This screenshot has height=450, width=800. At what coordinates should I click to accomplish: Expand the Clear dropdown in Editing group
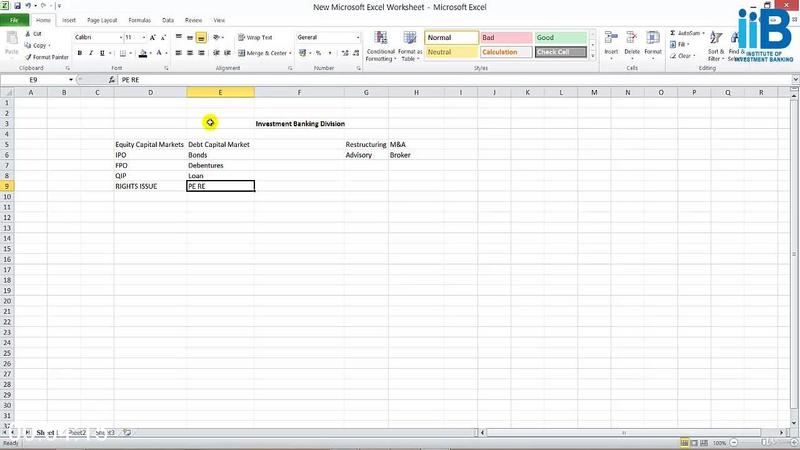coord(694,56)
